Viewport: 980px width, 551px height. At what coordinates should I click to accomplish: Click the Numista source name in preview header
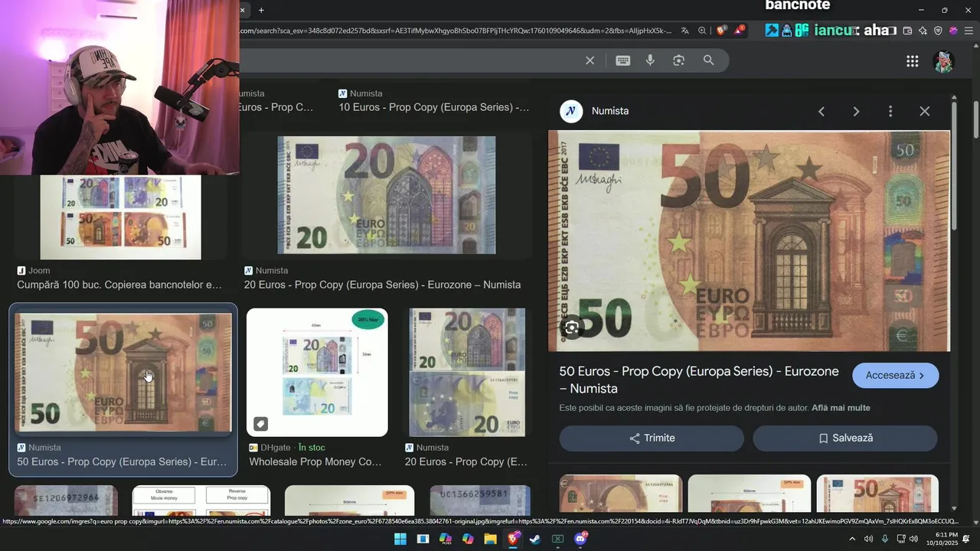[x=610, y=111]
